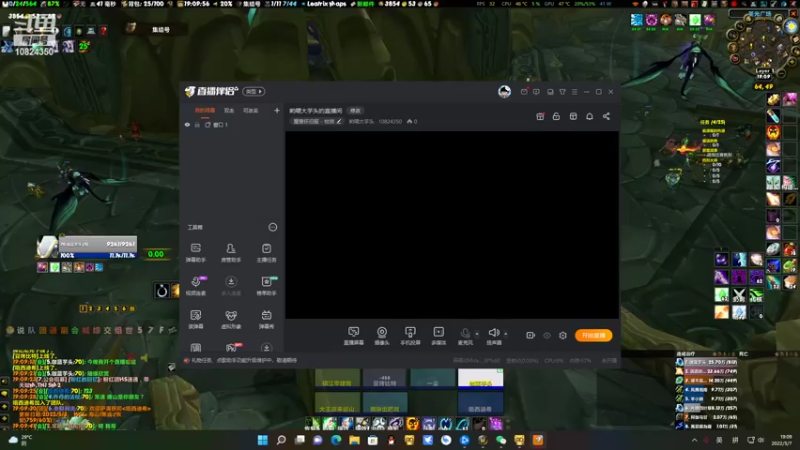The image size is (800, 450).
Task: Add a screen capture source from bottom bar
Action: pos(354,336)
